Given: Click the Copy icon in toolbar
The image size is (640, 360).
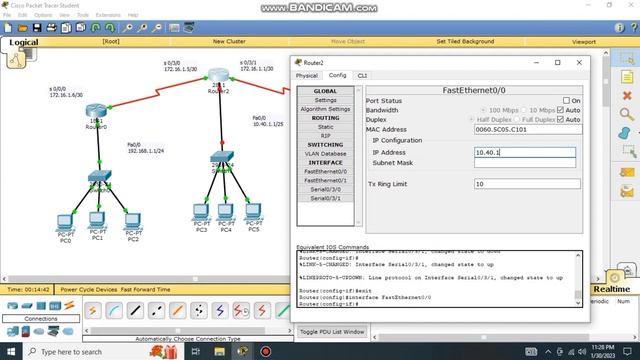Looking at the screenshot, I should pyautogui.click(x=66, y=28).
